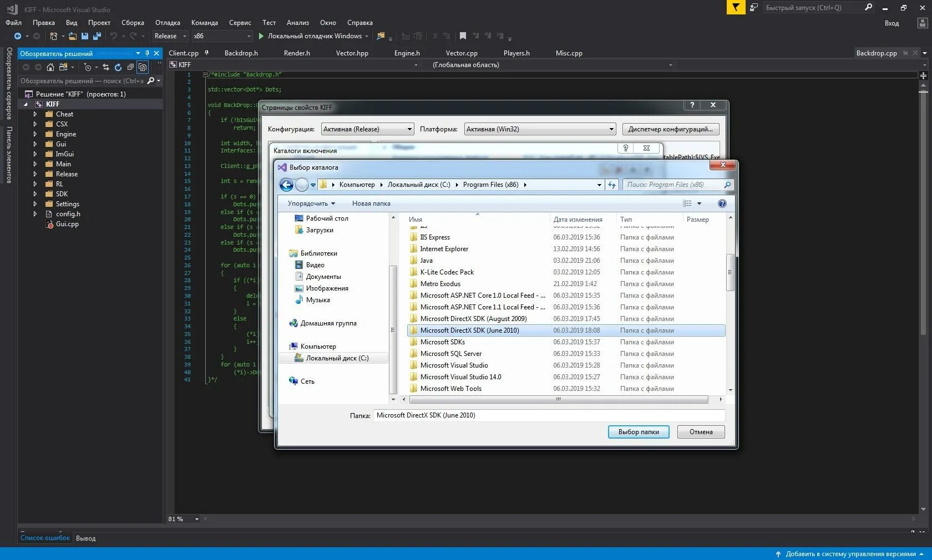
Task: Select the Microsoft Visual Studio 14.0 folder
Action: (x=566, y=377)
